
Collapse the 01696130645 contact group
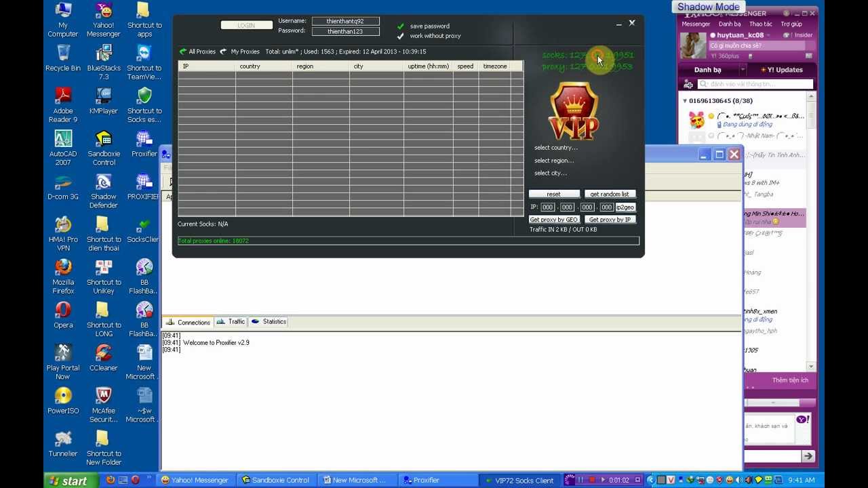coord(685,101)
